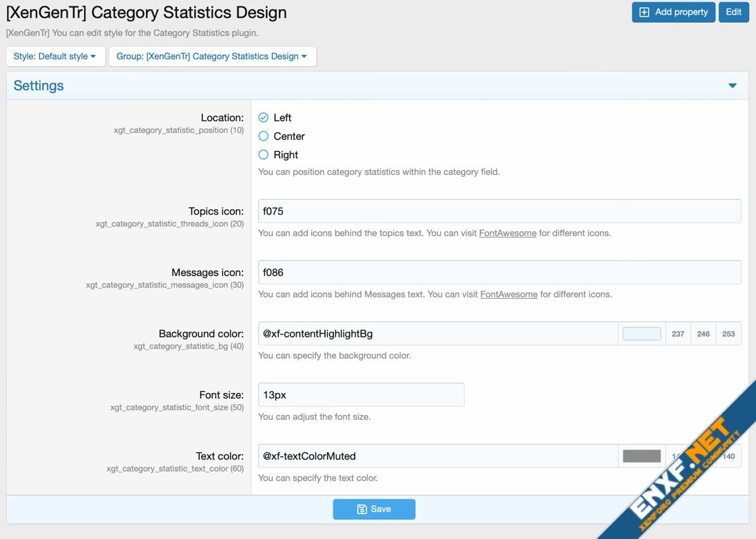This screenshot has width=756, height=539.
Task: Click the Background color text field
Action: [438, 334]
